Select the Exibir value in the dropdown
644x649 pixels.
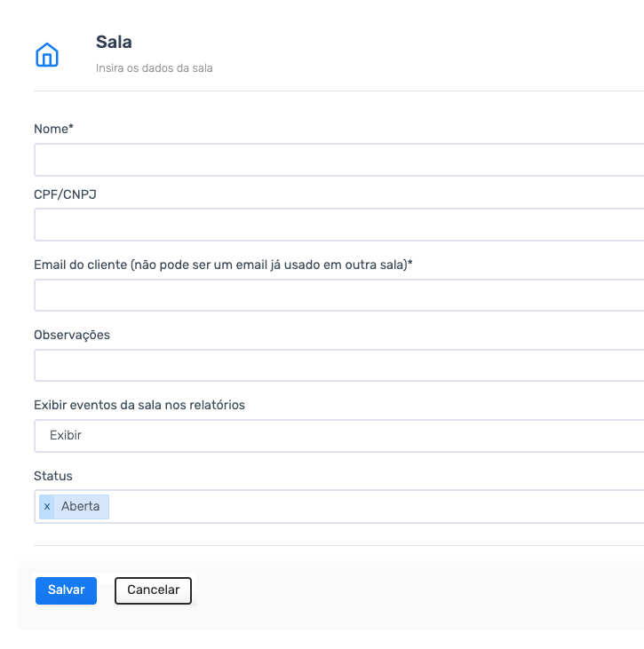pos(66,435)
